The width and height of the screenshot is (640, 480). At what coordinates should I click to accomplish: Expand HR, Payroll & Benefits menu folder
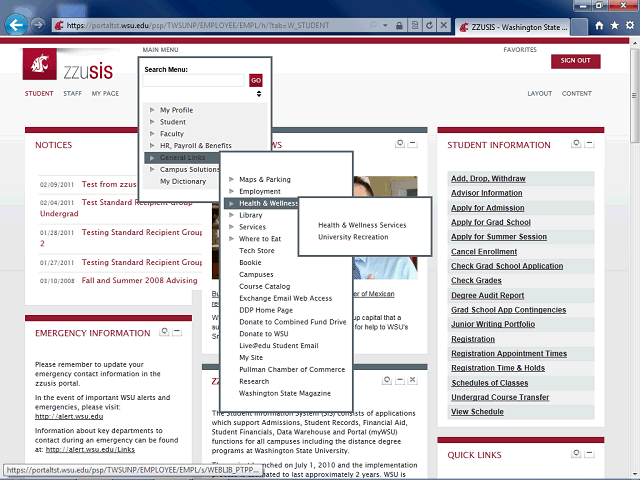coord(152,145)
